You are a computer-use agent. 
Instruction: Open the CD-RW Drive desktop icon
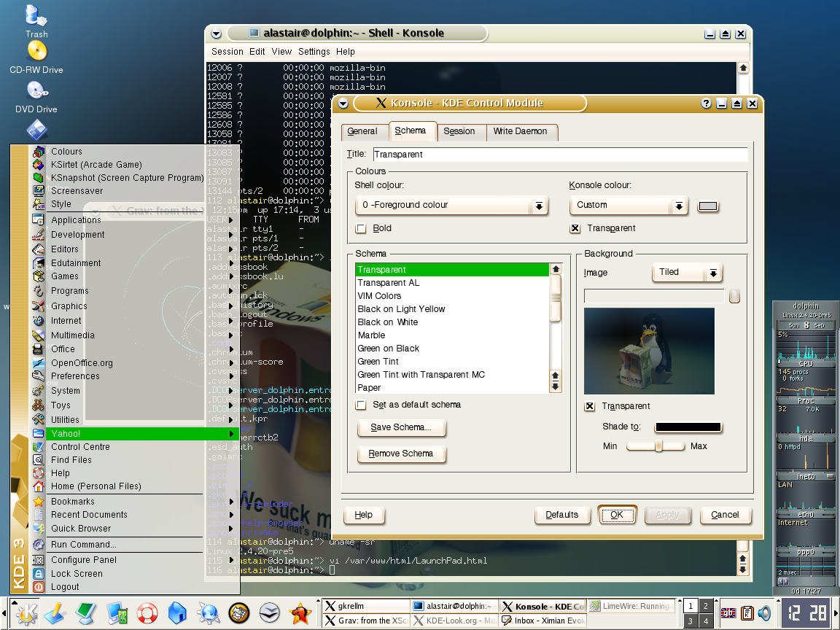coord(36,52)
